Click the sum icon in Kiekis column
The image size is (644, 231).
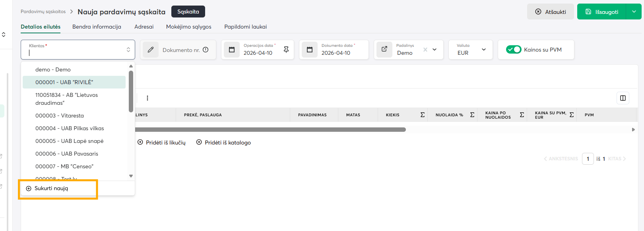click(x=422, y=115)
